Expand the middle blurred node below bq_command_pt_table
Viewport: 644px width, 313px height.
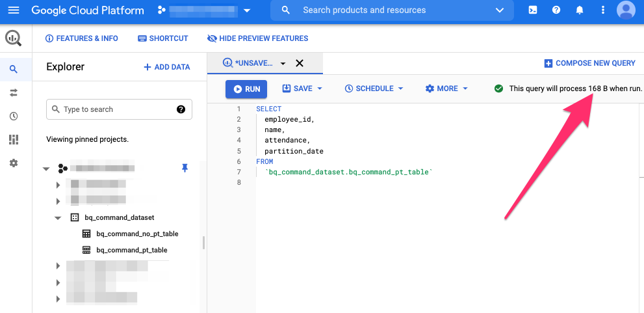point(58,282)
